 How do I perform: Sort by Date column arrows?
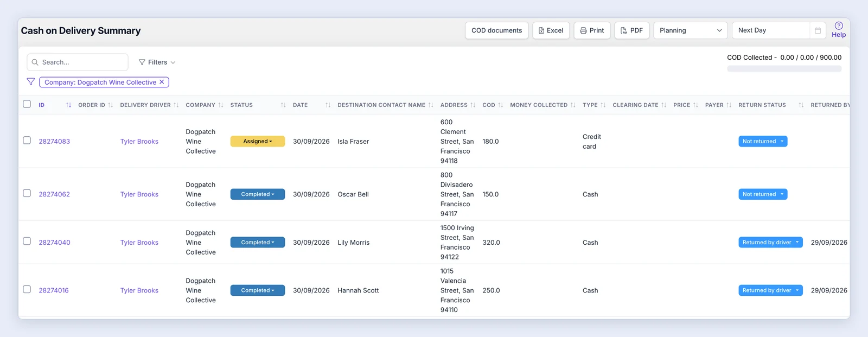pos(328,105)
